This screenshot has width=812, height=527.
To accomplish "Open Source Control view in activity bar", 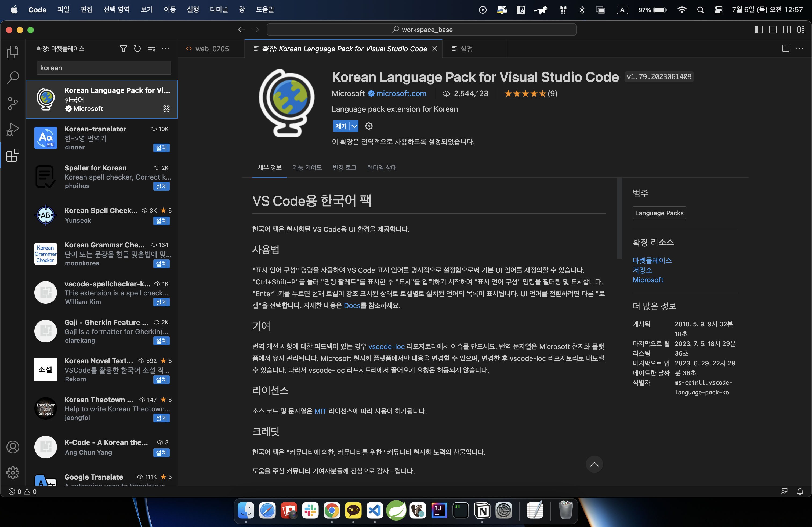I will point(13,103).
